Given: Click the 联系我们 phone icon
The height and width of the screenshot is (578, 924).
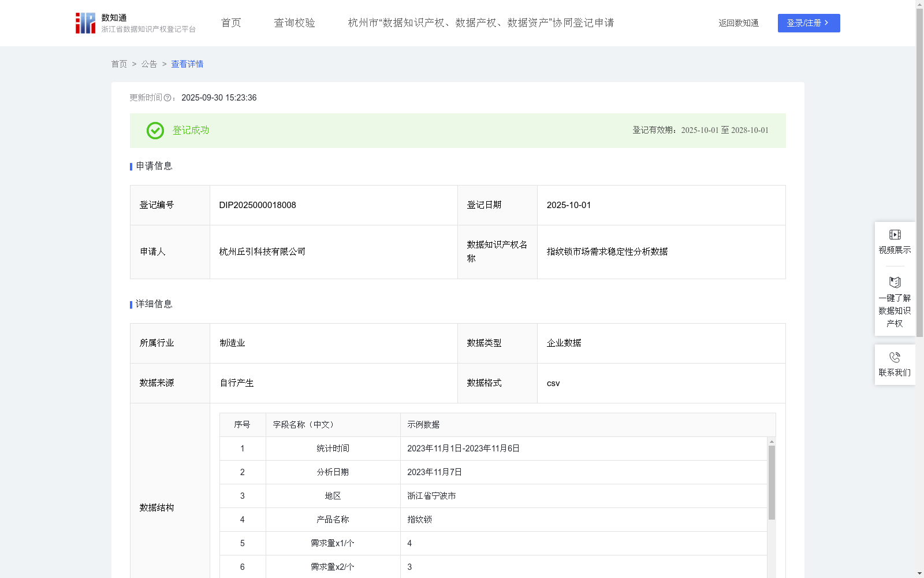Looking at the screenshot, I should click(x=895, y=357).
